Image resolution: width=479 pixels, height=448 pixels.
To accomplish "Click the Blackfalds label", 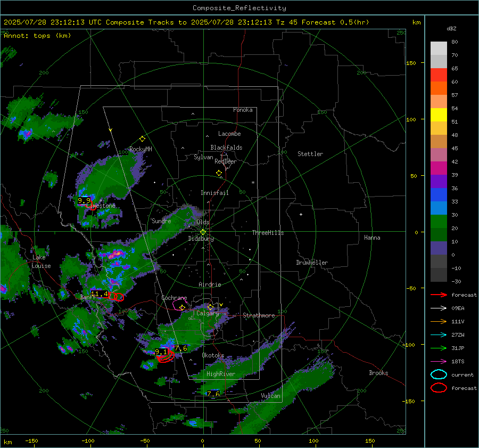I will click(226, 148).
